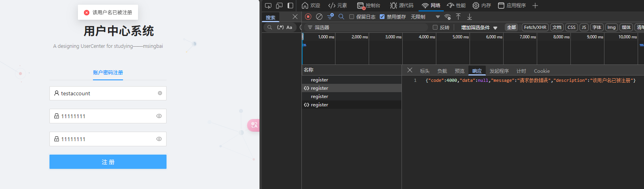
Task: Open the 欢迎 (Welcome) tab
Action: click(x=311, y=6)
